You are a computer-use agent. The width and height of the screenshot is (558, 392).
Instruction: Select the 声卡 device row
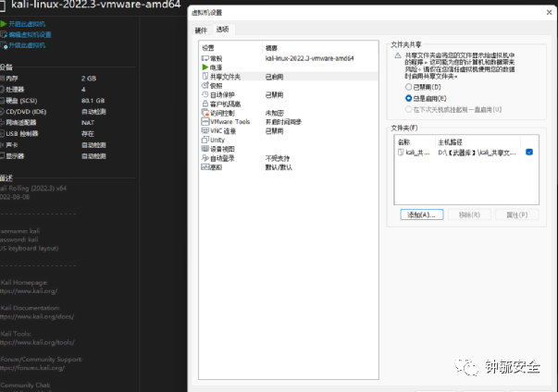tap(54, 145)
